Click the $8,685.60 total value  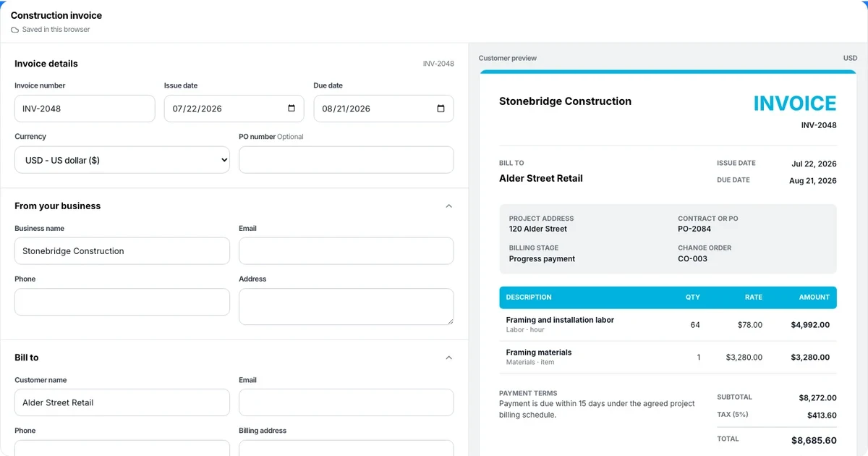[x=814, y=440]
